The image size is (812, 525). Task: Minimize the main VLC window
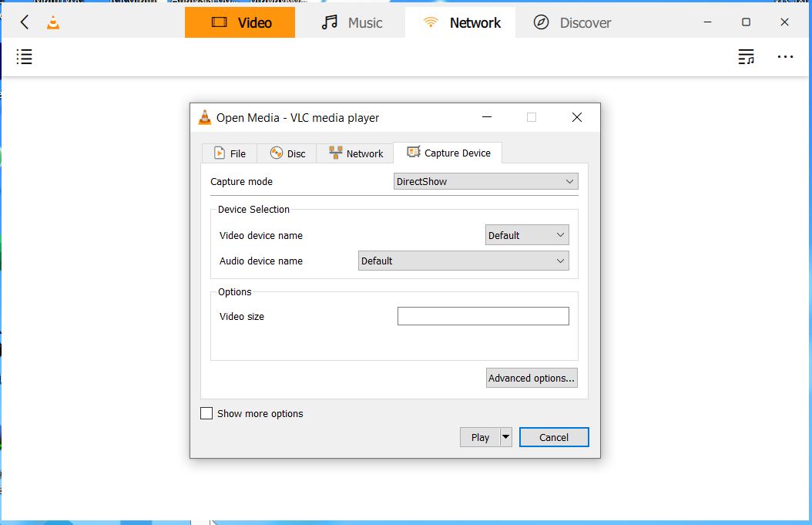pos(707,22)
